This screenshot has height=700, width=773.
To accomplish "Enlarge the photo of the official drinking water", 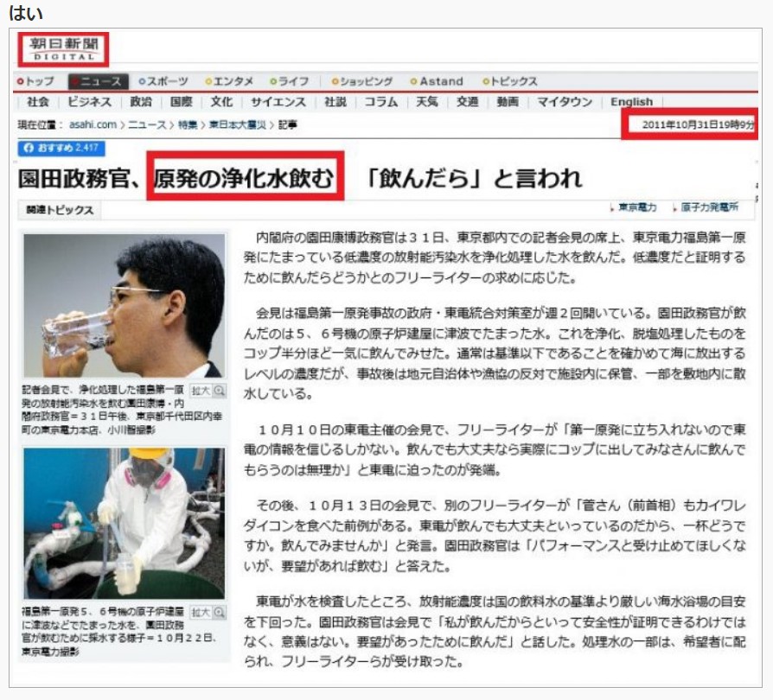I will [208, 391].
